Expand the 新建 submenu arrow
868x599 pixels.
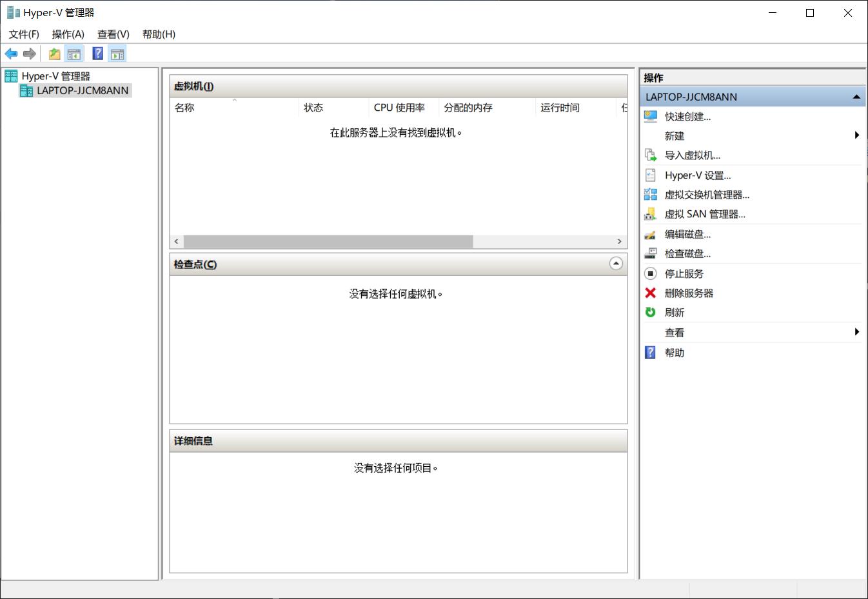pyautogui.click(x=857, y=135)
